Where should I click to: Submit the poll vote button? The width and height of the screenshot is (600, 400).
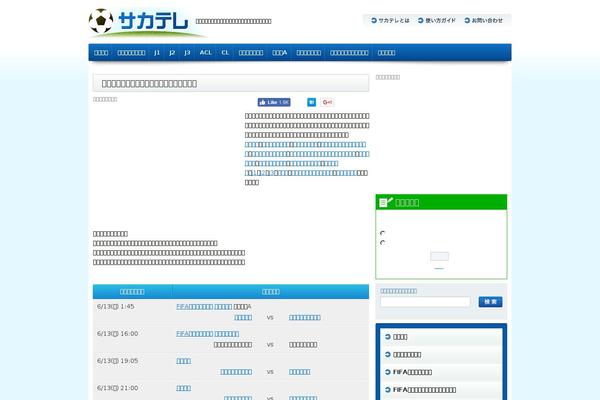439,256
